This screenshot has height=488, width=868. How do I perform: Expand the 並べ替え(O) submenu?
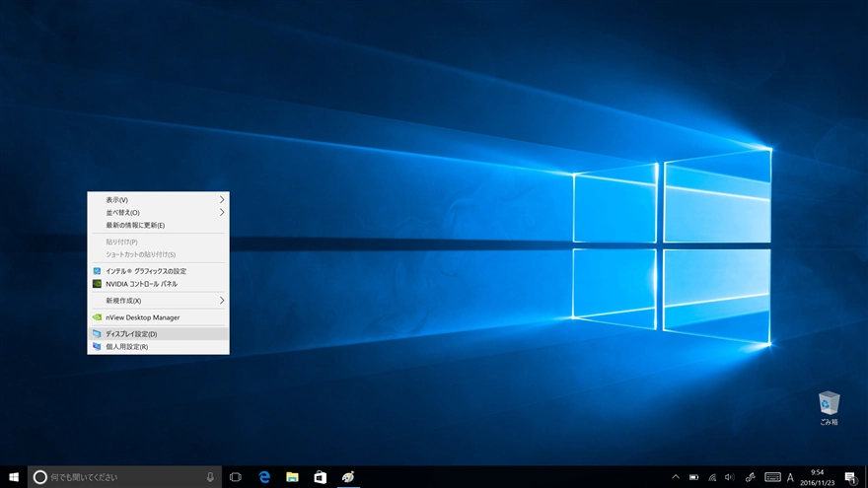158,212
